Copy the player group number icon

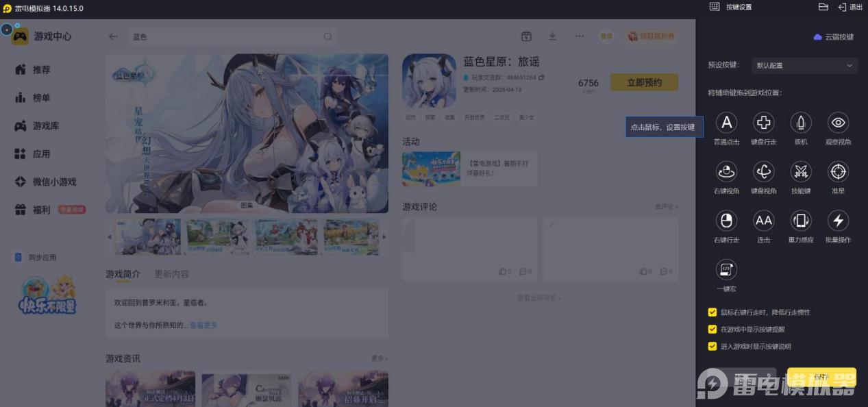tap(541, 78)
